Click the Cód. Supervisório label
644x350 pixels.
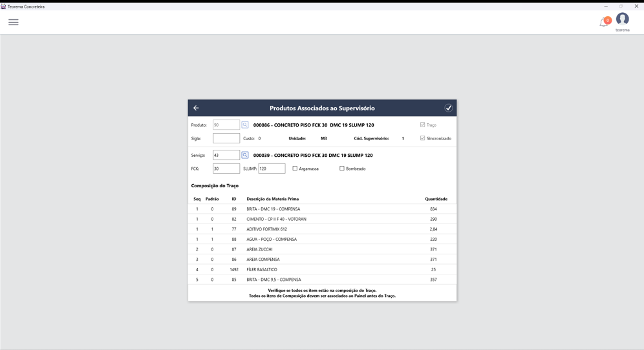click(371, 138)
